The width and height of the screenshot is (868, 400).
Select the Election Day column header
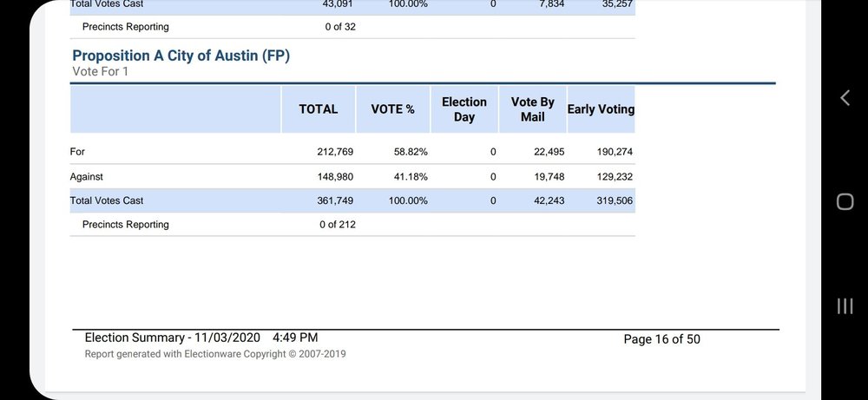pyautogui.click(x=464, y=109)
